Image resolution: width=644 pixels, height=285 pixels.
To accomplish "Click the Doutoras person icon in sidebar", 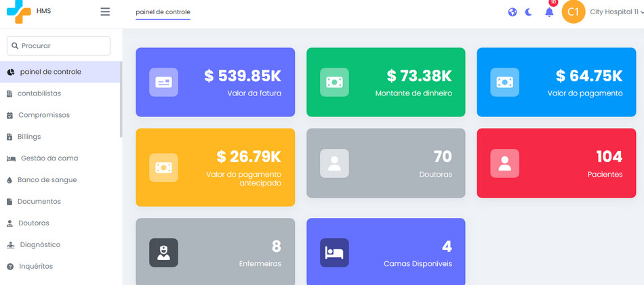I will [10, 223].
